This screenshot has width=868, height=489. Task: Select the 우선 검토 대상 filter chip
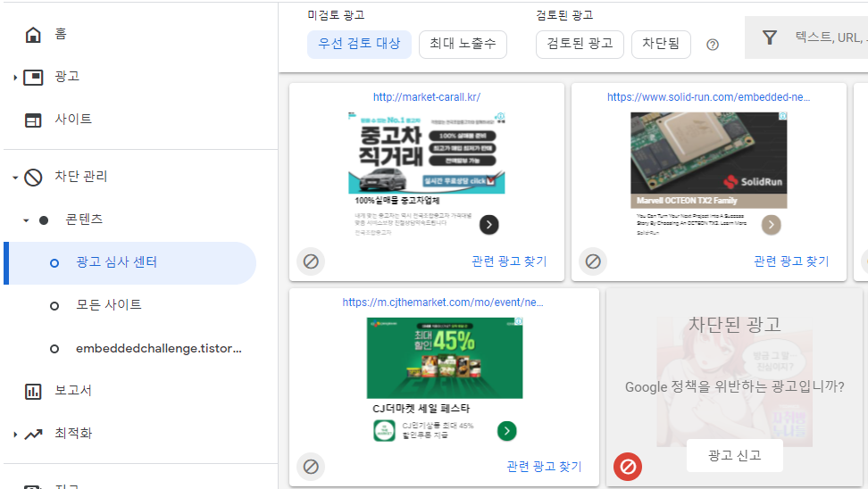[359, 45]
